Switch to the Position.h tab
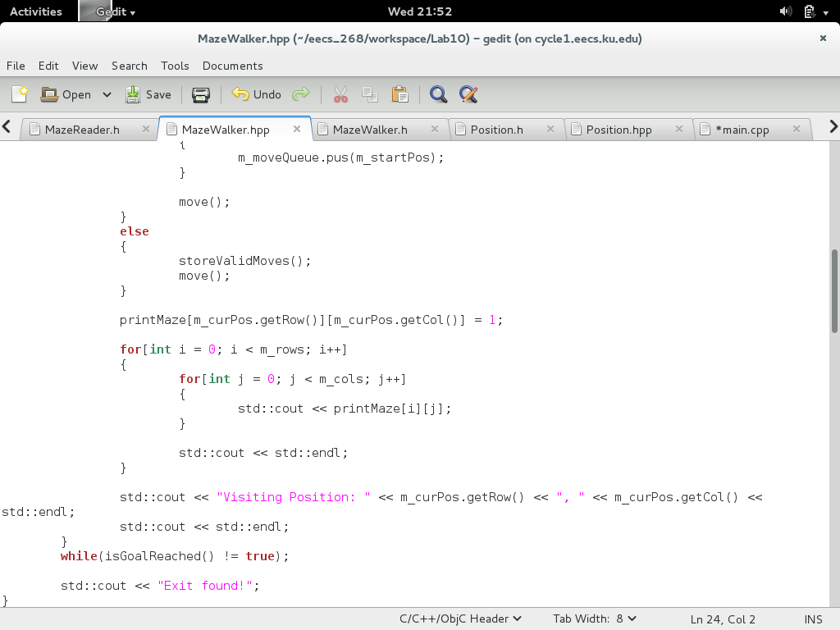 pyautogui.click(x=496, y=130)
